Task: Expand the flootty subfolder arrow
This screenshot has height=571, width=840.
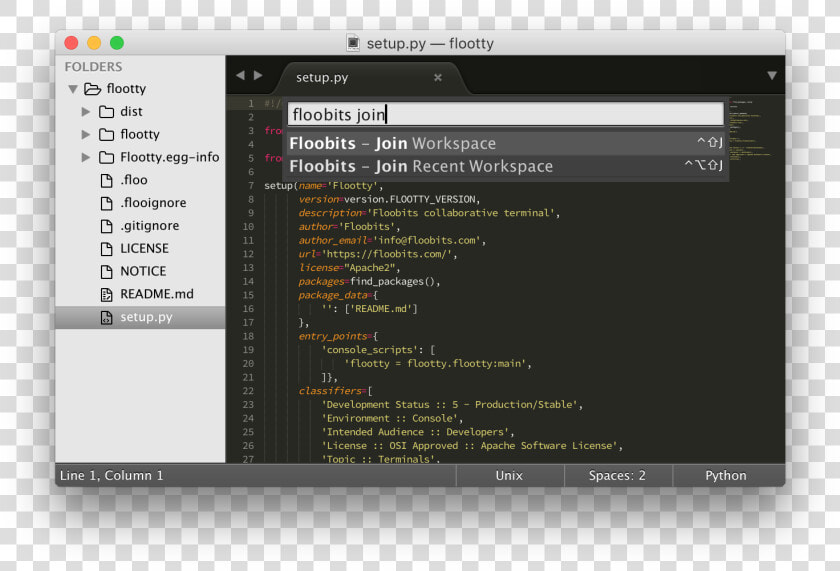Action: pyautogui.click(x=86, y=134)
